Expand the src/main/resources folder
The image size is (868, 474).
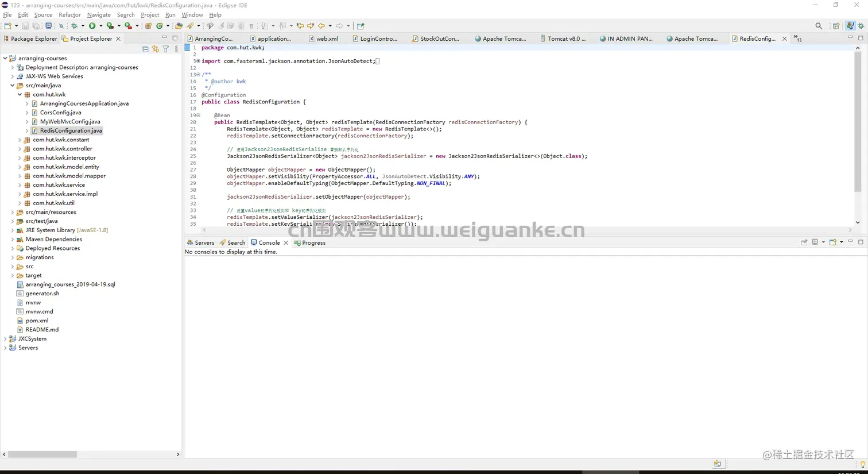tap(13, 212)
